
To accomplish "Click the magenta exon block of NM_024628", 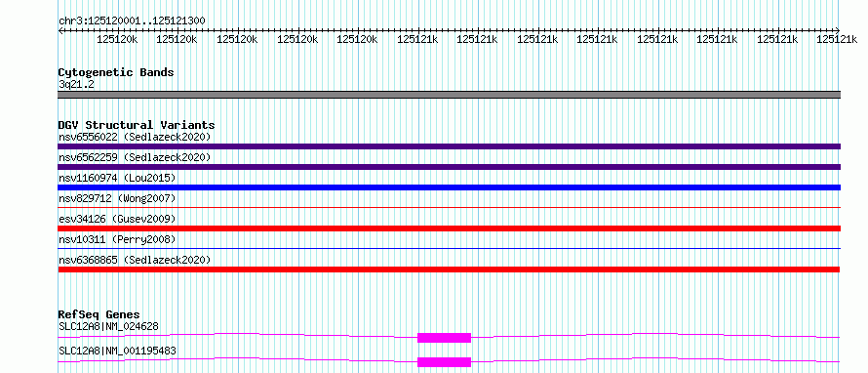I will 444,338.
